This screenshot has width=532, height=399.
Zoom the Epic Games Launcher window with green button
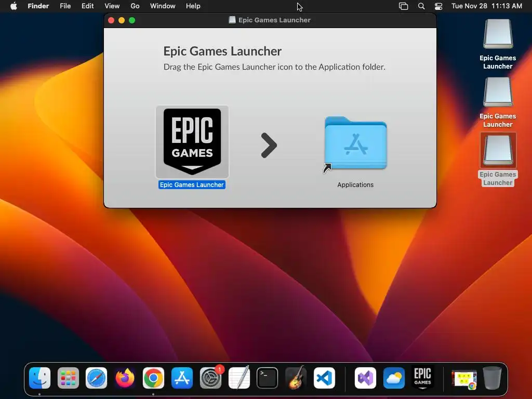pyautogui.click(x=132, y=20)
